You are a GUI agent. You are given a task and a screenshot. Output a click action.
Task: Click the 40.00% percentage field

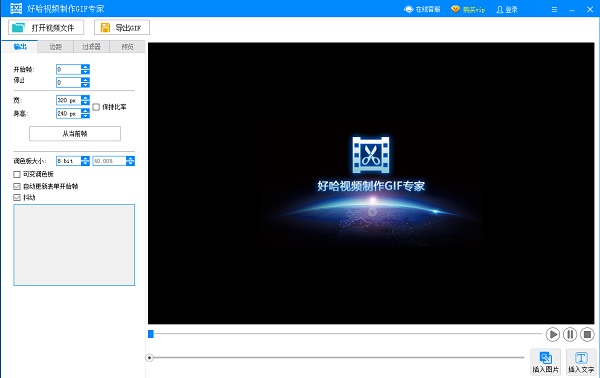(109, 161)
